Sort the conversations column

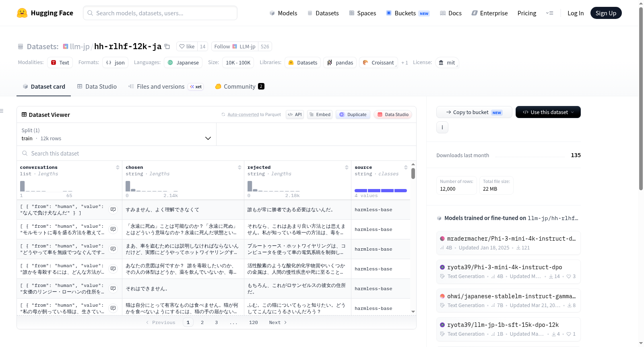point(118,167)
